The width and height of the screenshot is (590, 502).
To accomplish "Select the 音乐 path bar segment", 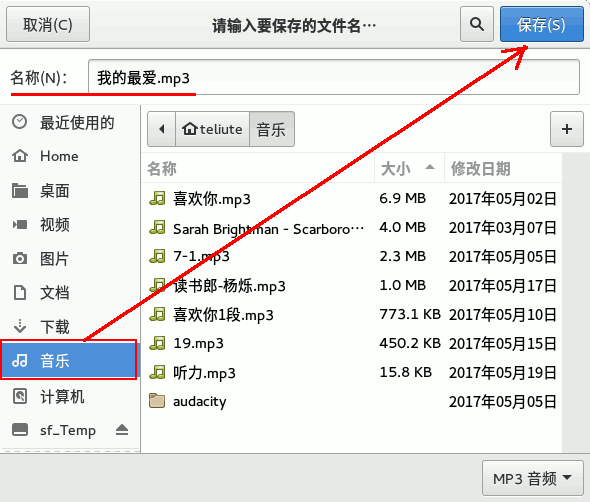I will click(x=272, y=129).
